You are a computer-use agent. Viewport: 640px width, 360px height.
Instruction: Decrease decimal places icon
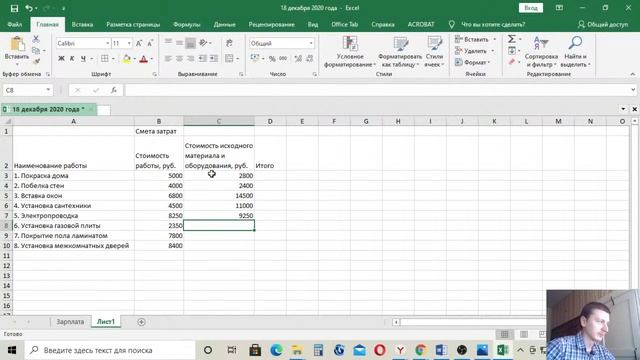point(309,59)
